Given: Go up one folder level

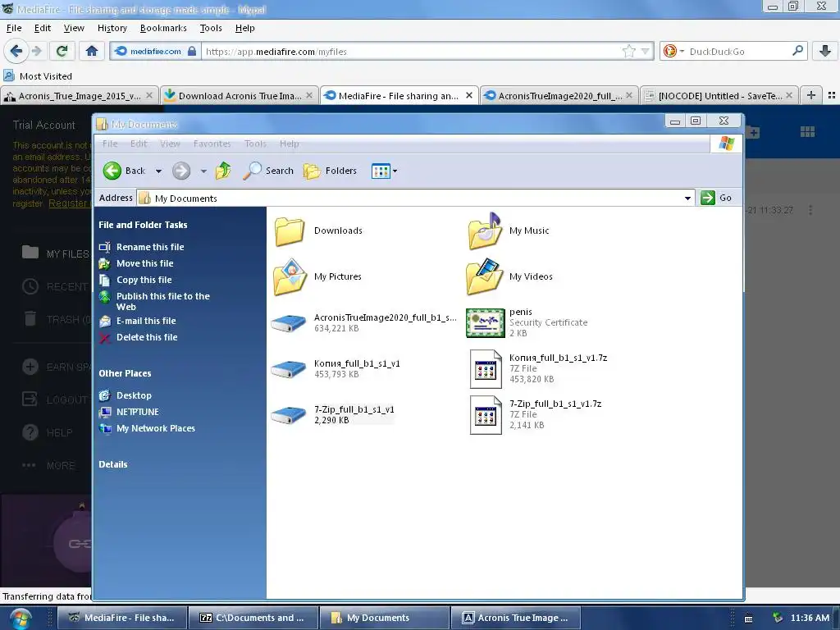Looking at the screenshot, I should point(223,171).
